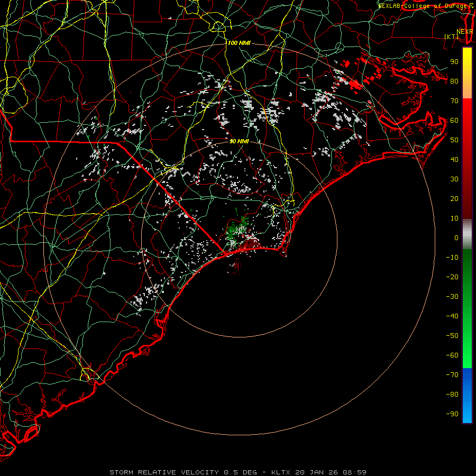The image size is (476, 476).
Task: Click the 0 value on velocity scale
Action: [x=456, y=237]
